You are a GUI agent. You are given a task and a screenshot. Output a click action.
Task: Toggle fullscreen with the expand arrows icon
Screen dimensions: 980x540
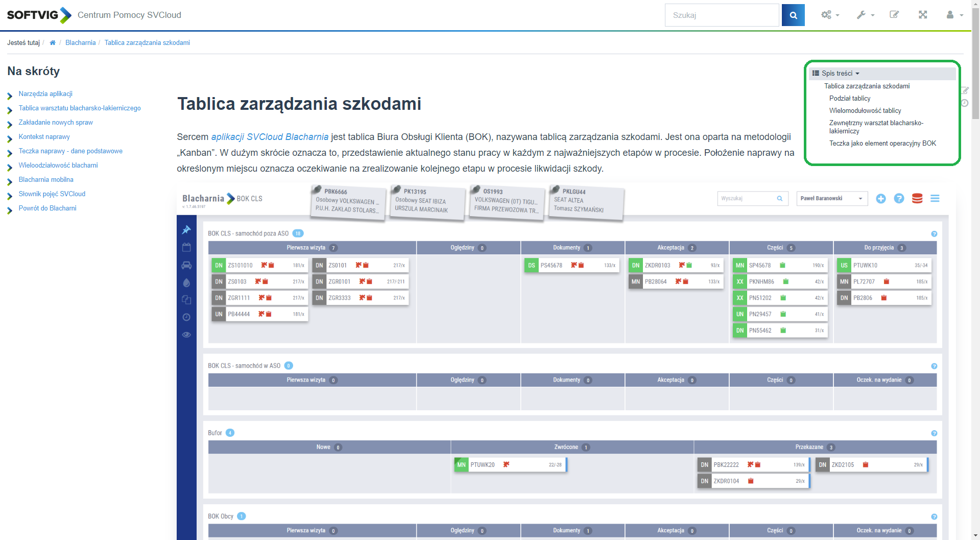click(922, 15)
